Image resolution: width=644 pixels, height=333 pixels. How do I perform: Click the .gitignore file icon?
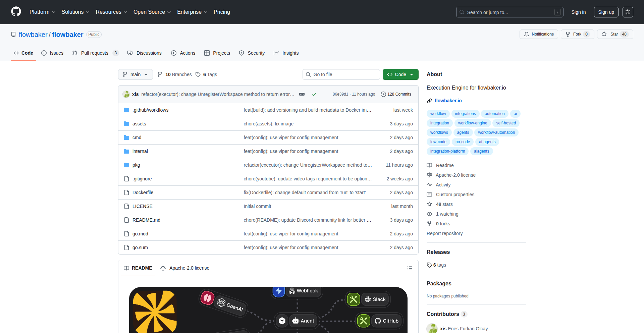click(x=126, y=179)
